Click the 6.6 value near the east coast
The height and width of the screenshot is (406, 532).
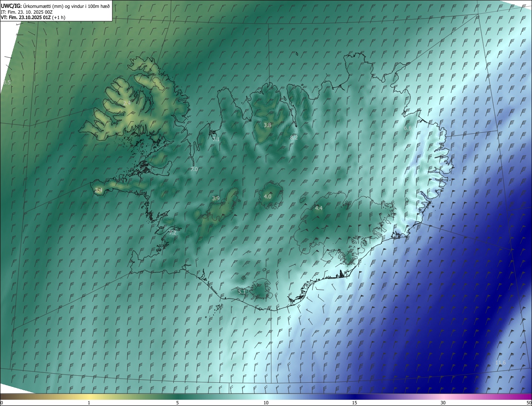point(408,128)
